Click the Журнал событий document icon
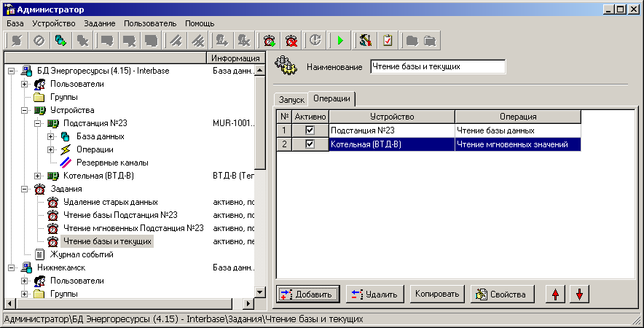This screenshot has width=644, height=328. point(39,254)
